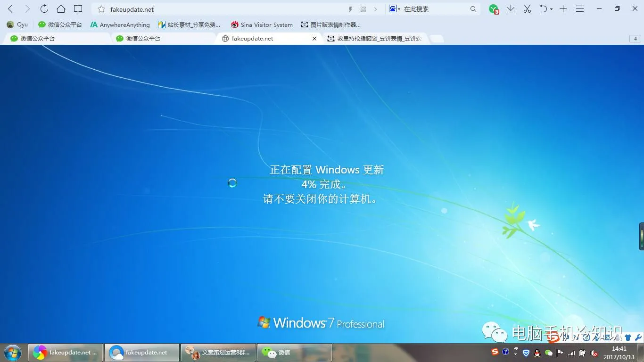The image size is (644, 362).
Task: Click the browser home button
Action: 61,8
